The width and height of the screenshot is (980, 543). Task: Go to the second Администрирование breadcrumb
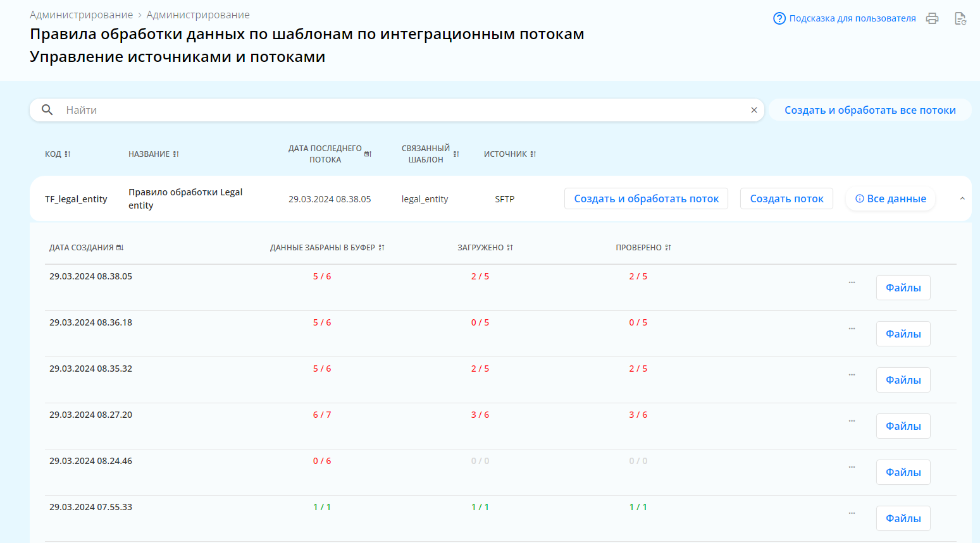(198, 15)
